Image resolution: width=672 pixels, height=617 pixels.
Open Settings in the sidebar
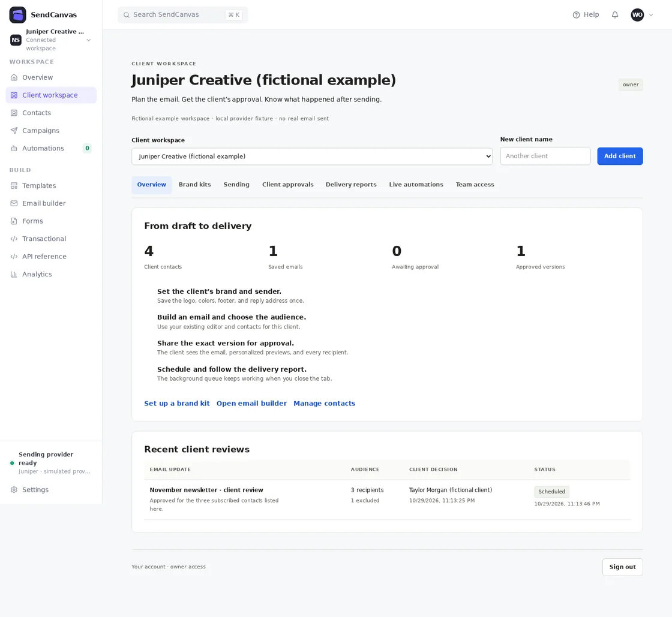51,489
